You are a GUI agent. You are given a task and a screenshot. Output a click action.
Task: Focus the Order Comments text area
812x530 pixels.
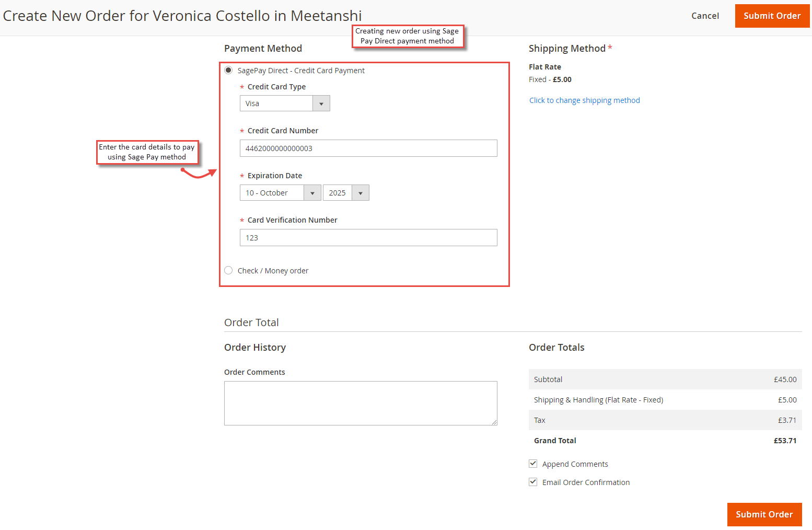[361, 403]
